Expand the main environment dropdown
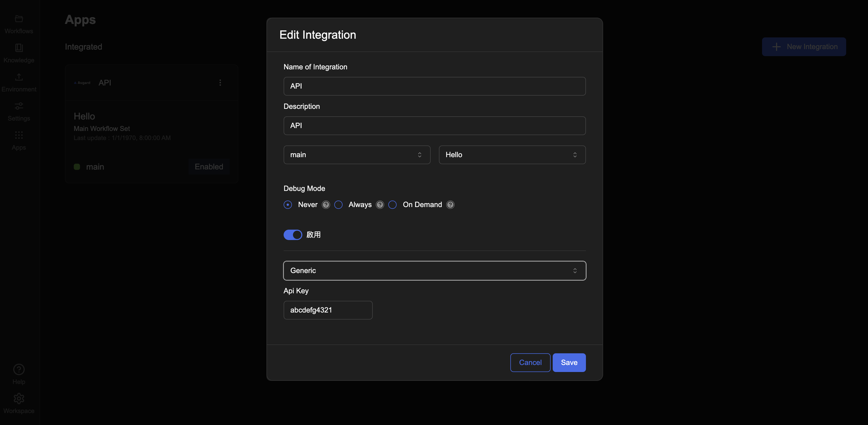The width and height of the screenshot is (868, 425). pyautogui.click(x=357, y=155)
